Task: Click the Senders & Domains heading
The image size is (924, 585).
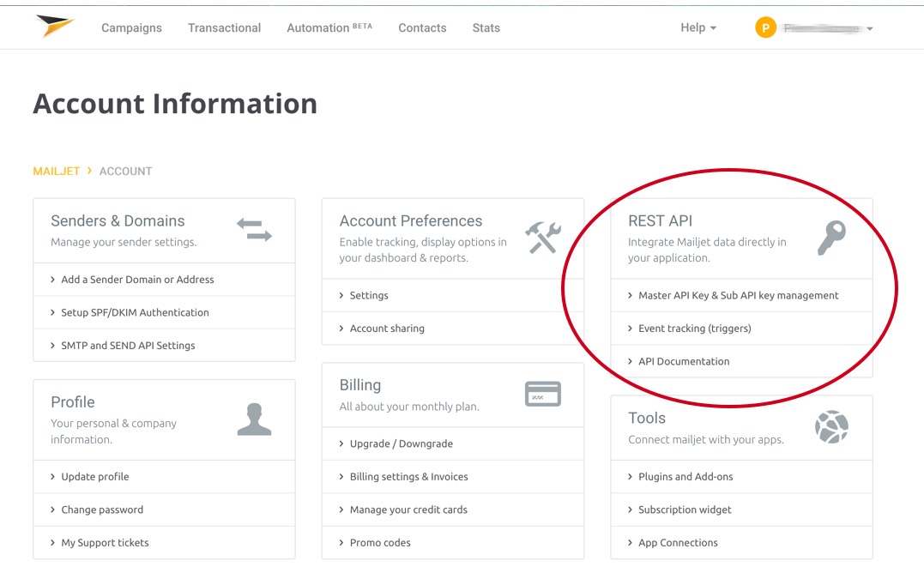Action: [x=118, y=221]
